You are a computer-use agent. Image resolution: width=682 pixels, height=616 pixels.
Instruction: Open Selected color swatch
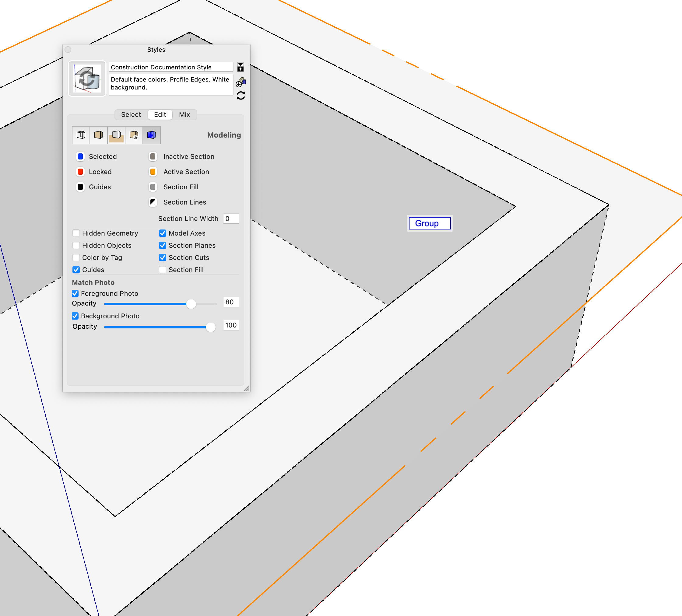tap(80, 156)
